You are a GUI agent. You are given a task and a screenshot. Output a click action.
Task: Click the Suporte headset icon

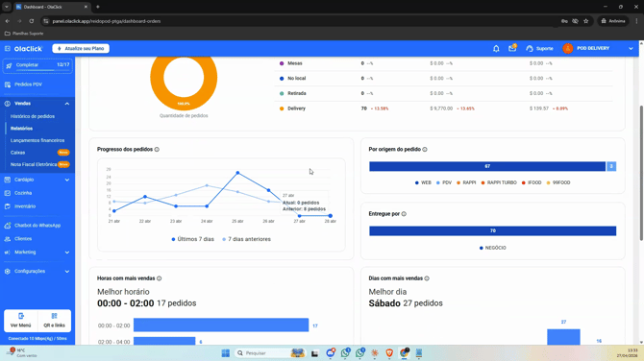(x=530, y=48)
